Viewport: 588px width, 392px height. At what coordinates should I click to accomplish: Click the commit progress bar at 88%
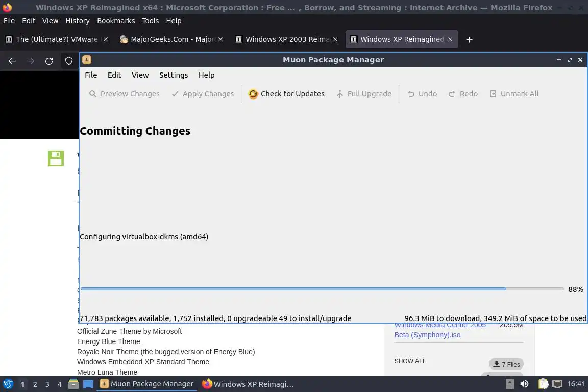pos(322,289)
